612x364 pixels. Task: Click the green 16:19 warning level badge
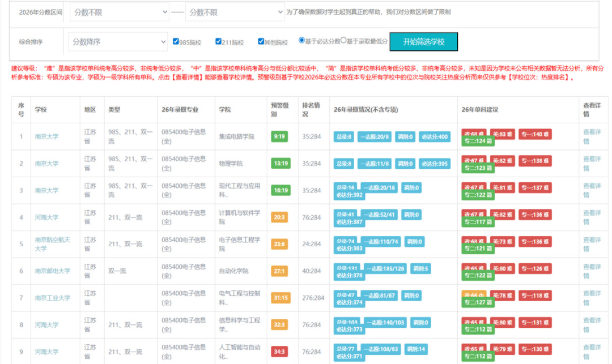pyautogui.click(x=280, y=191)
